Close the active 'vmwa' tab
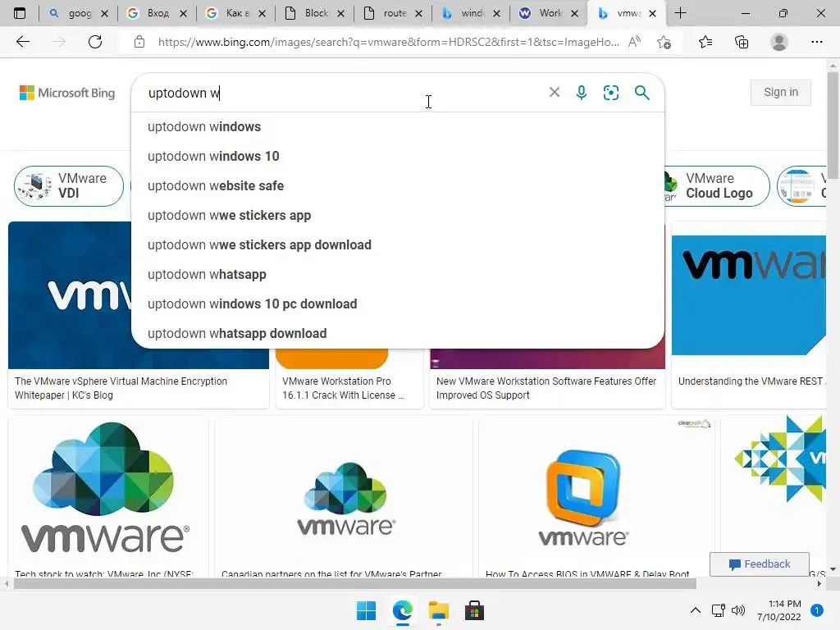Viewport: 840px width, 630px height. (652, 13)
